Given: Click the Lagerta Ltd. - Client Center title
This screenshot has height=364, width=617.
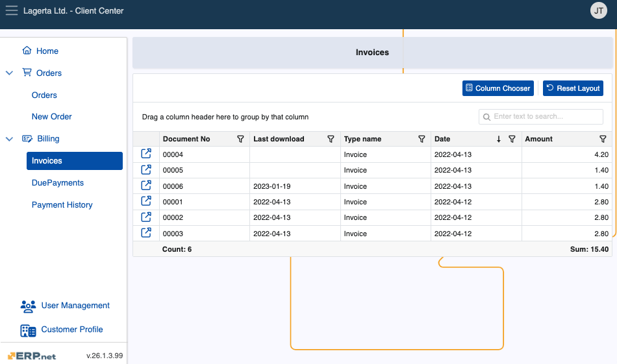Looking at the screenshot, I should [73, 11].
